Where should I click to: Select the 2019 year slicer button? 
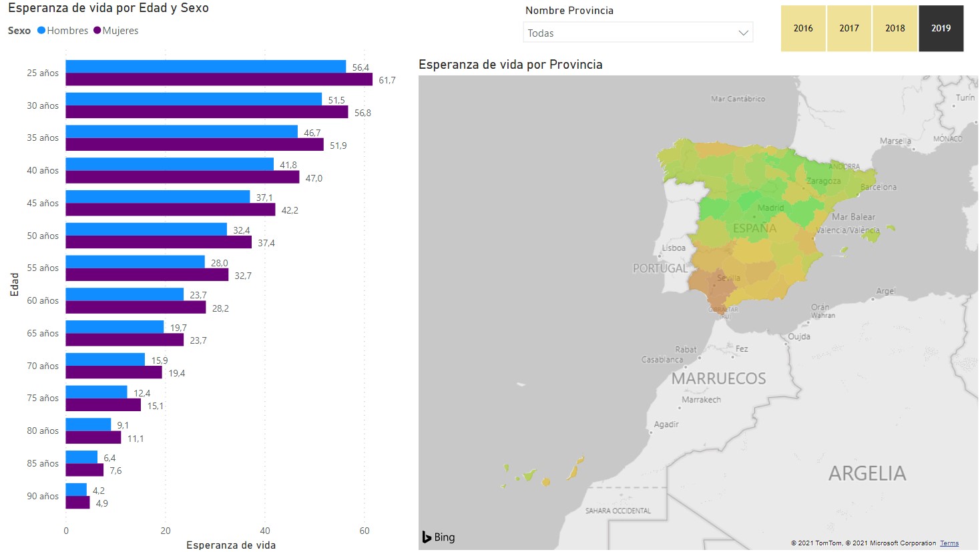pos(941,28)
